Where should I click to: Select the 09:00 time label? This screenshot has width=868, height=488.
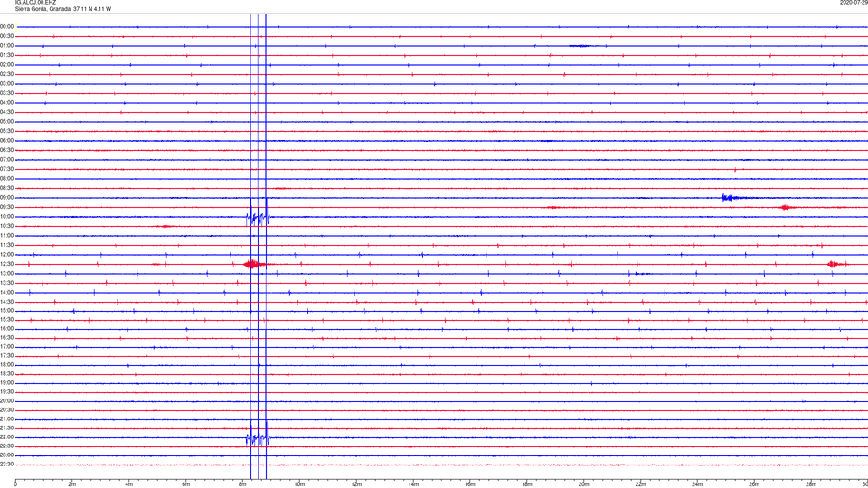coord(7,198)
